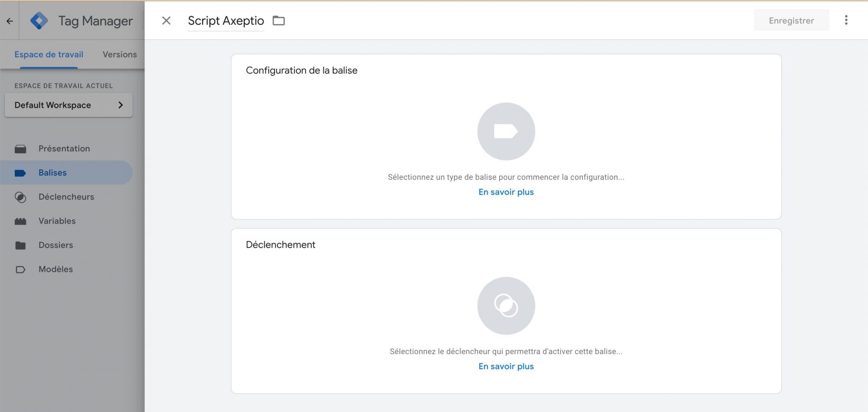Click the Dossiers folder icon in sidebar
This screenshot has height=412, width=868.
point(20,245)
